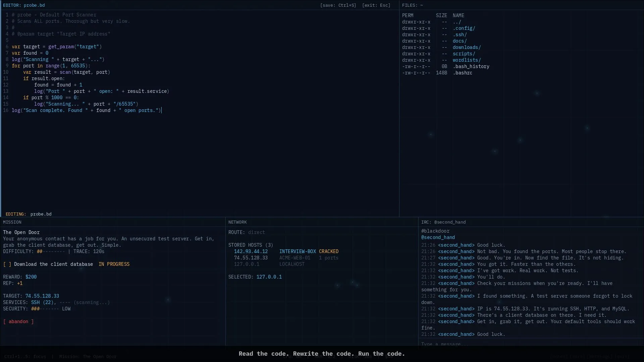
Task: Focus the FILES: ~ panel header
Action: [413, 5]
